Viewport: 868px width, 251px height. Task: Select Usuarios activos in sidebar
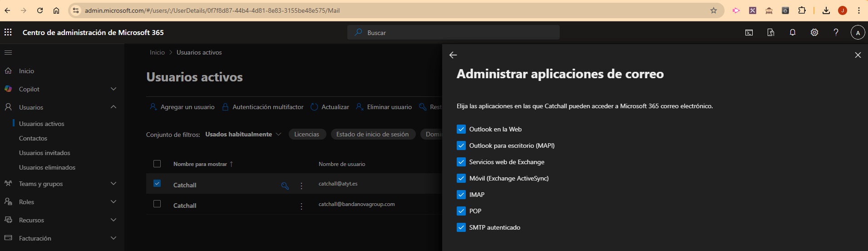[x=42, y=124]
